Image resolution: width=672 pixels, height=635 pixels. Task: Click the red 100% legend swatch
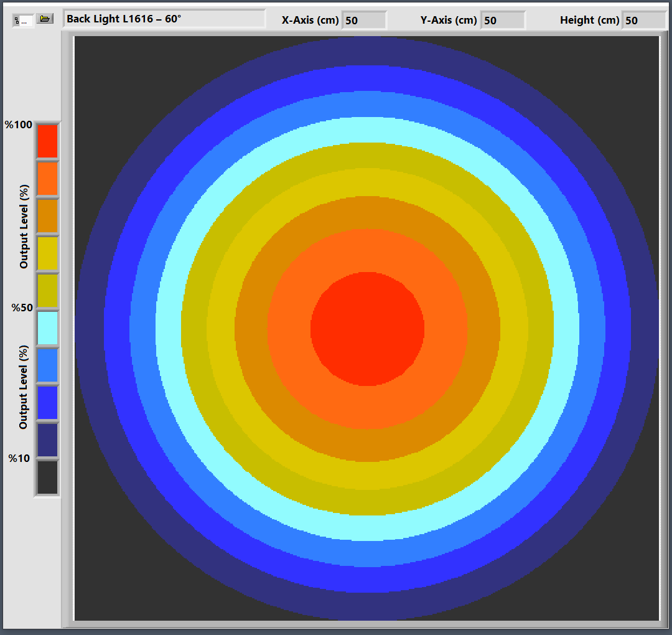click(47, 141)
